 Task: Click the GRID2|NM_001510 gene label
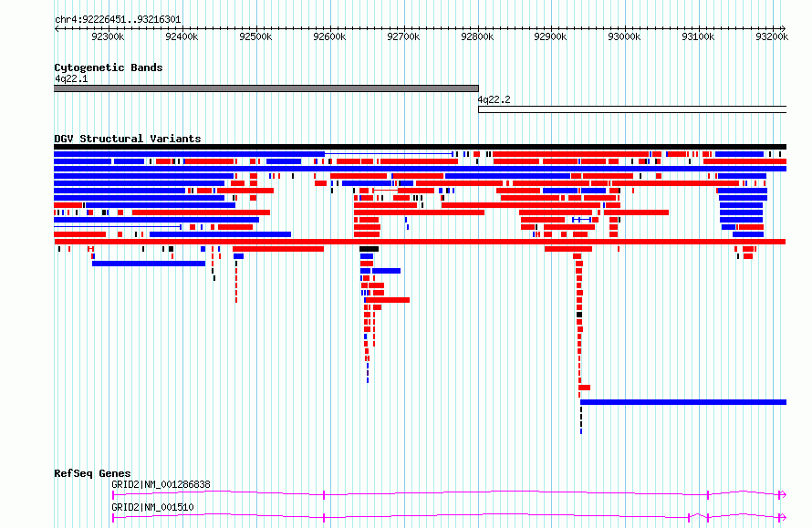click(152, 507)
